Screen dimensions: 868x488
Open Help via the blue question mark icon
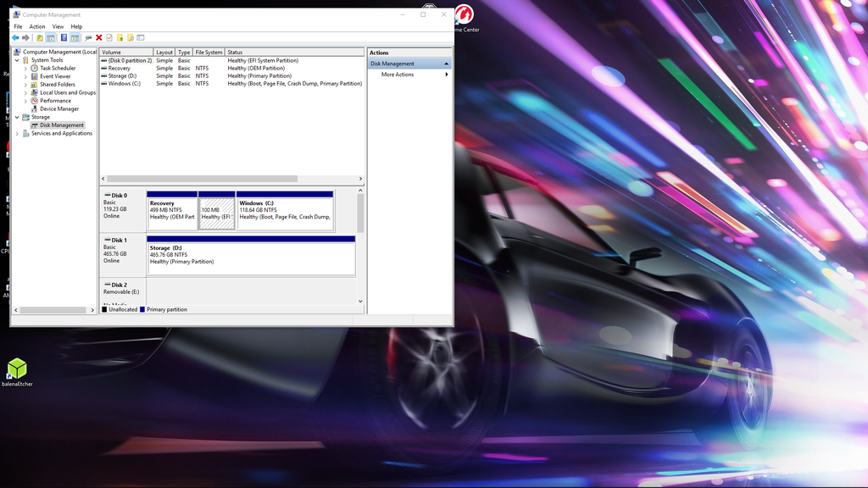tap(64, 37)
